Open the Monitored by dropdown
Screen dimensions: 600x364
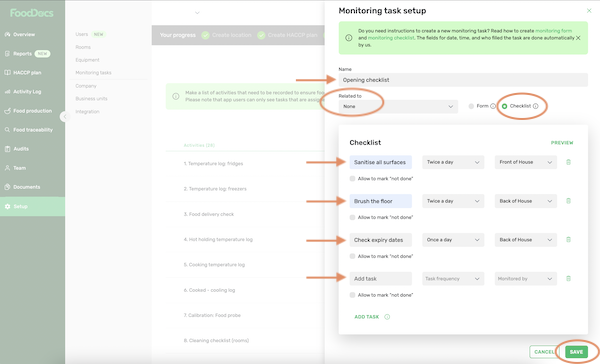(x=526, y=279)
